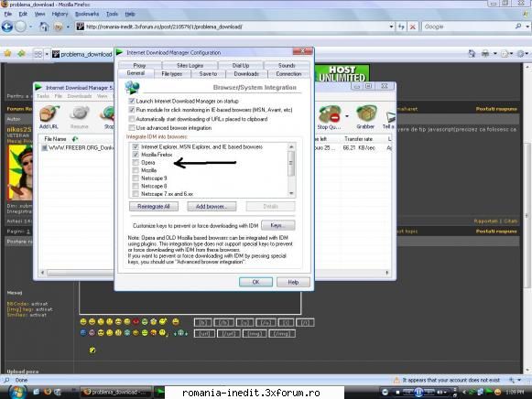Switch to Sites Logins tab
The height and width of the screenshot is (399, 532).
coord(190,65)
